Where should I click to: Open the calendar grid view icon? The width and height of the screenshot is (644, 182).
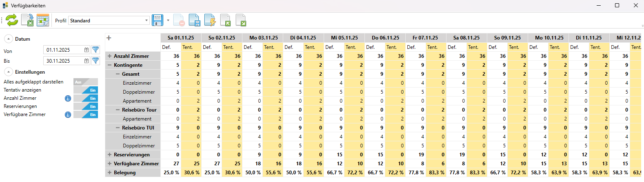point(43,20)
